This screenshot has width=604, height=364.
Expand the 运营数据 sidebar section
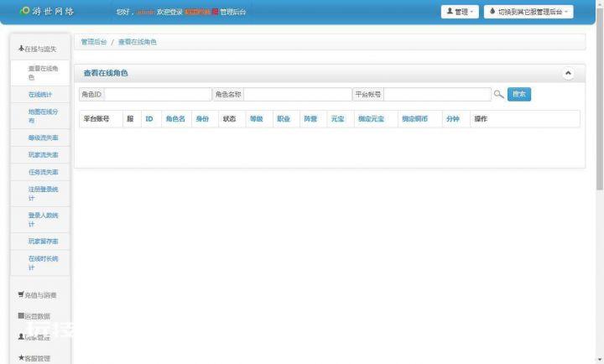34,316
